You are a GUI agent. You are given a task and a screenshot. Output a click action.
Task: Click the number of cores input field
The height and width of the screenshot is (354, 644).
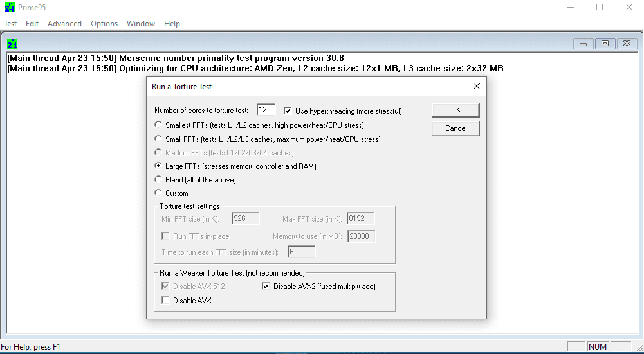(266, 110)
